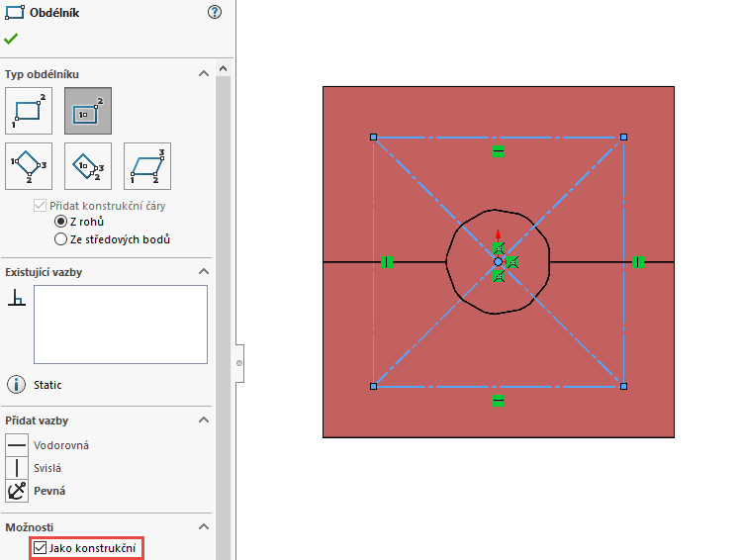Select the Ze středových bodů radio option
This screenshot has height=560, width=742.
pyautogui.click(x=60, y=239)
